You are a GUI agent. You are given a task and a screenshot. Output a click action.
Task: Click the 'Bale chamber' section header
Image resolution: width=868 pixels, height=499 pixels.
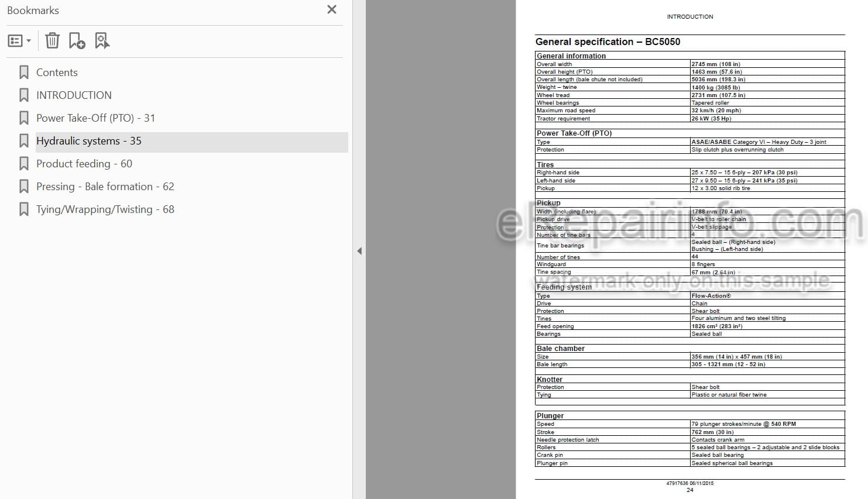tap(561, 349)
